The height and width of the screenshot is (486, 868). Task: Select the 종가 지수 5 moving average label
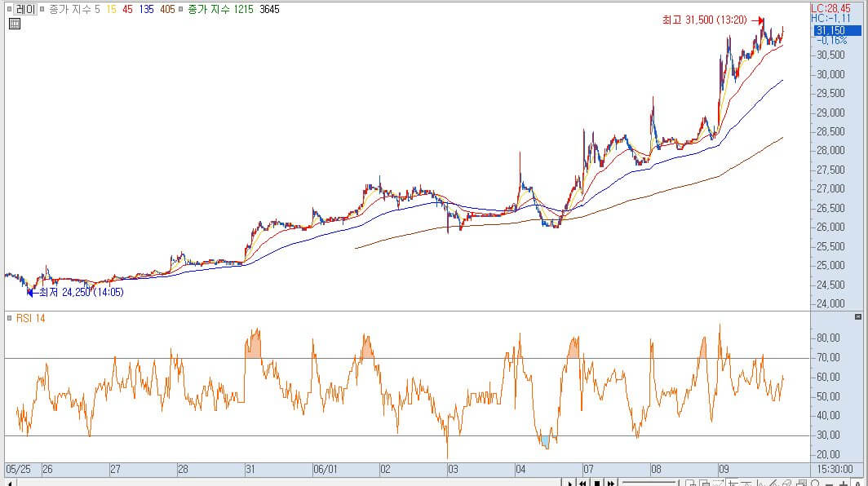[74, 10]
